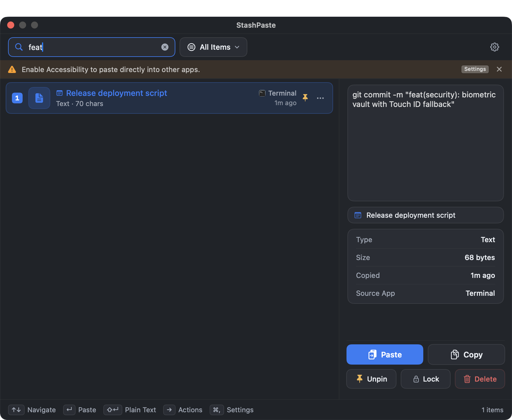Screen dimensions: 512x420
Task: Click the Terminal app icon in the row
Action: (262, 93)
